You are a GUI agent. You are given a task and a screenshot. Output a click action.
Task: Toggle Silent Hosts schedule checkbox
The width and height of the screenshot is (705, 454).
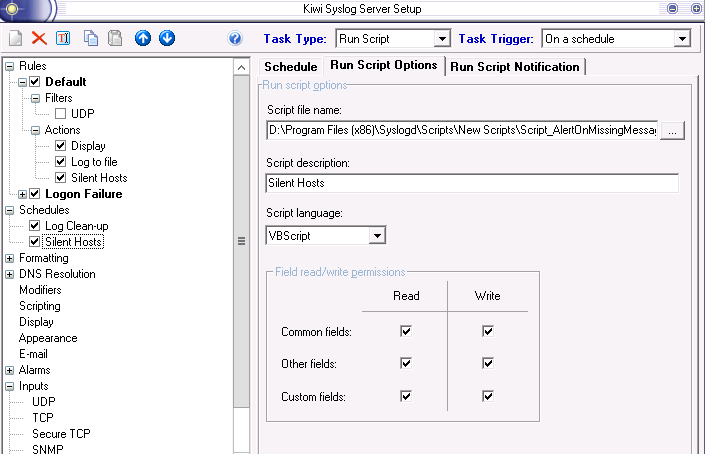pos(35,242)
